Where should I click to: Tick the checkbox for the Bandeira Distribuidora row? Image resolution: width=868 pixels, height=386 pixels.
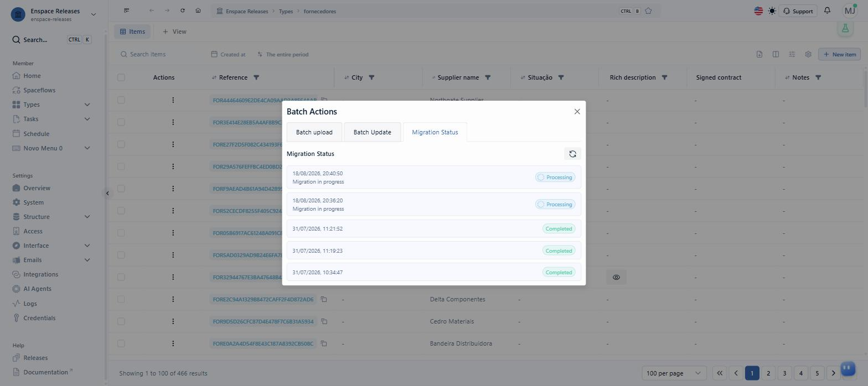(x=121, y=343)
